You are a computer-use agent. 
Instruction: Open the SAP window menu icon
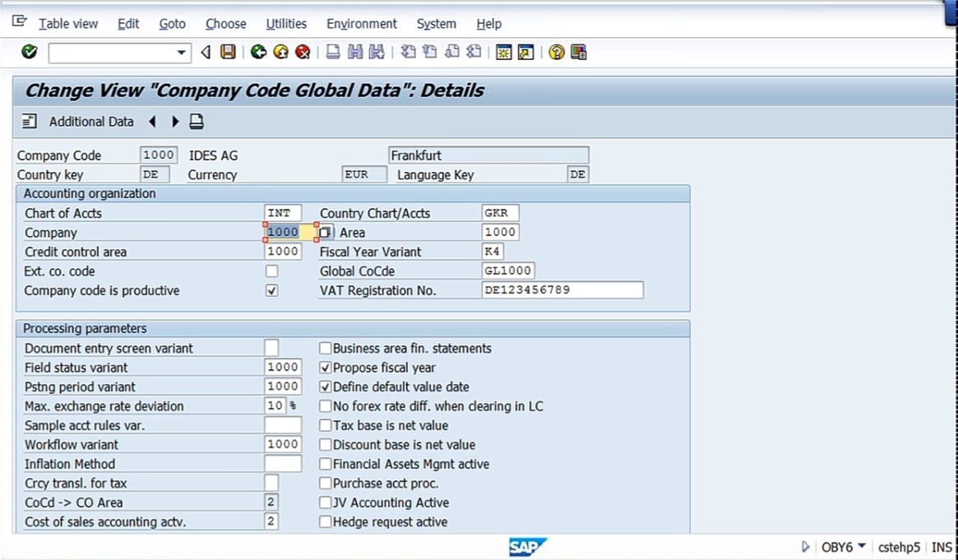tap(20, 22)
